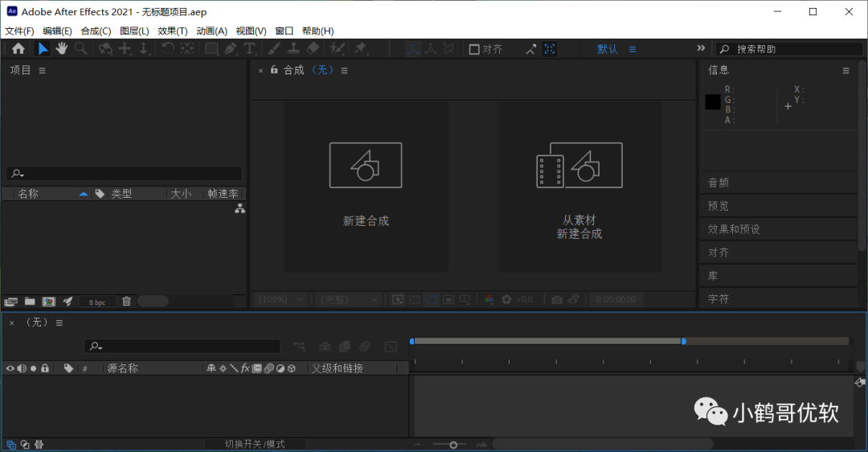Toggle the lock column header in timeline

click(x=45, y=368)
